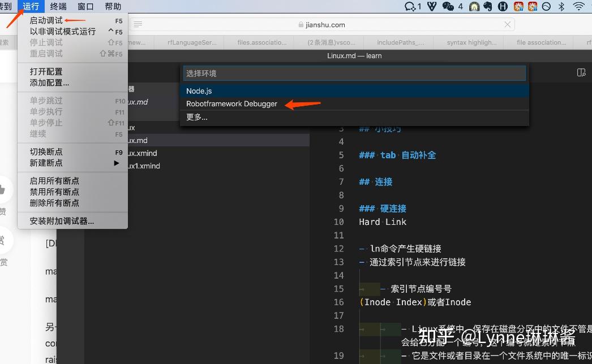Expand the 新建断点 submenu arrow
The width and height of the screenshot is (592, 364).
click(x=116, y=163)
